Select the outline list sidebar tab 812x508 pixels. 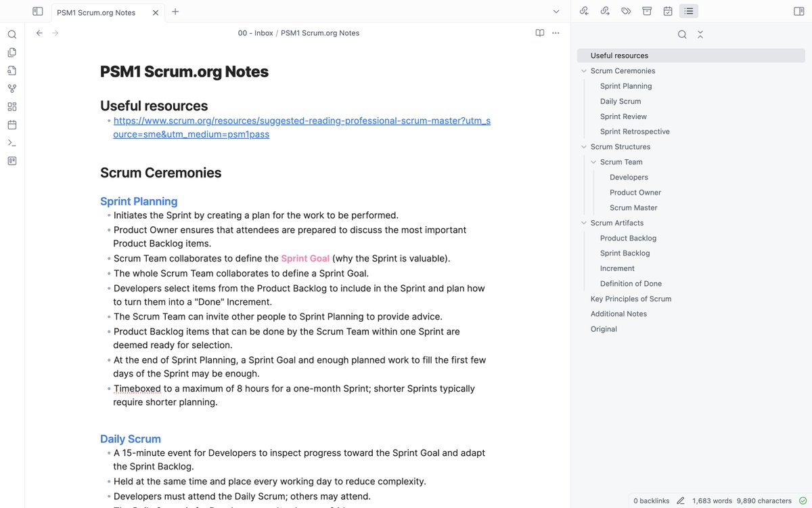coord(689,11)
